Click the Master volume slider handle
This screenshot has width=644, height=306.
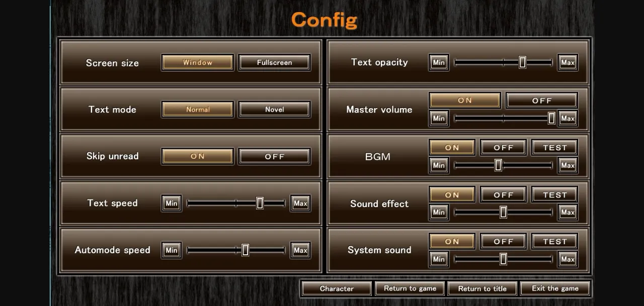click(551, 118)
